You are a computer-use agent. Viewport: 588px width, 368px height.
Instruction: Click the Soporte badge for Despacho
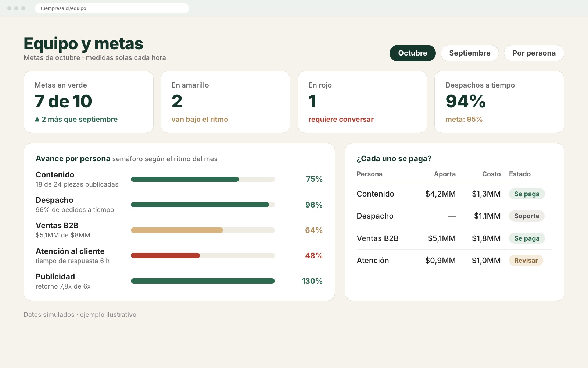coord(527,216)
